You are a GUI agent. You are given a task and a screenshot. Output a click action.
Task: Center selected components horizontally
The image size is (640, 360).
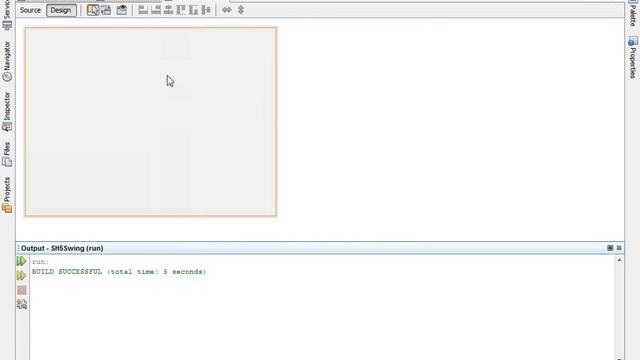click(x=168, y=10)
